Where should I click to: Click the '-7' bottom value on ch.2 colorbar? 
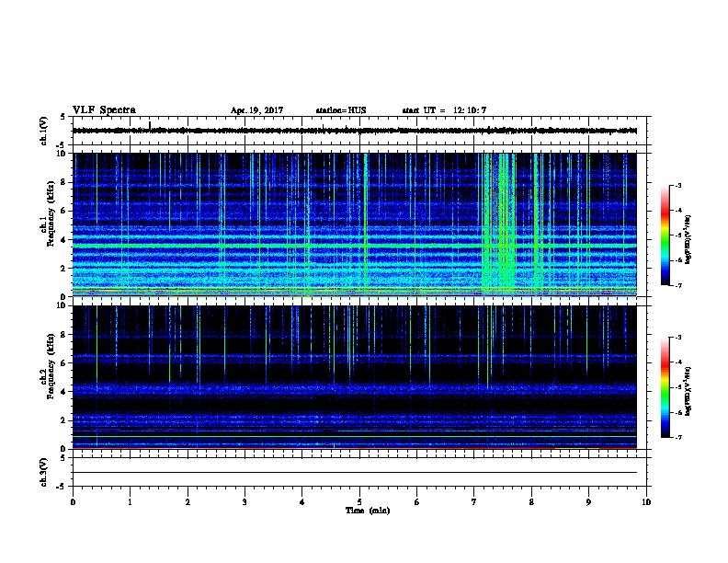[x=677, y=438]
